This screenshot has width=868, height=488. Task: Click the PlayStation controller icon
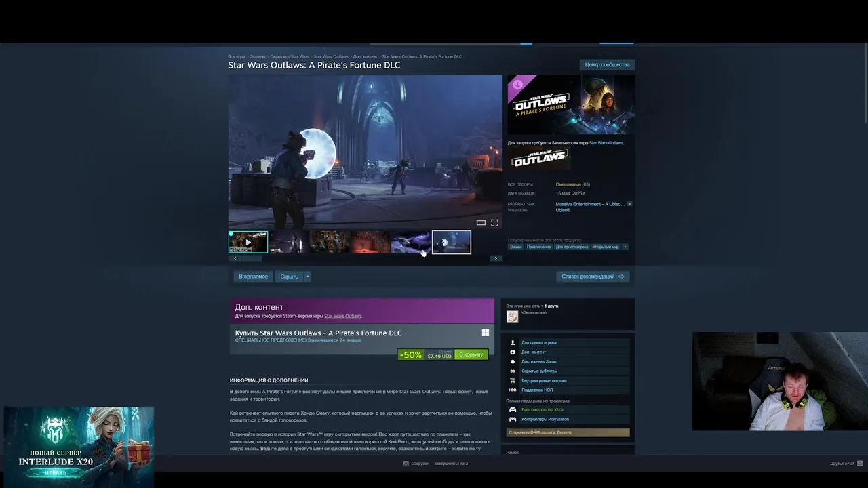point(513,420)
